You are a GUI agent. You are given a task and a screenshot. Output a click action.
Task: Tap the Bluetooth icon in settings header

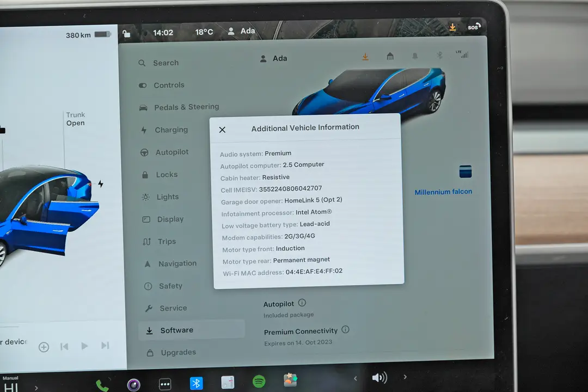tap(439, 56)
